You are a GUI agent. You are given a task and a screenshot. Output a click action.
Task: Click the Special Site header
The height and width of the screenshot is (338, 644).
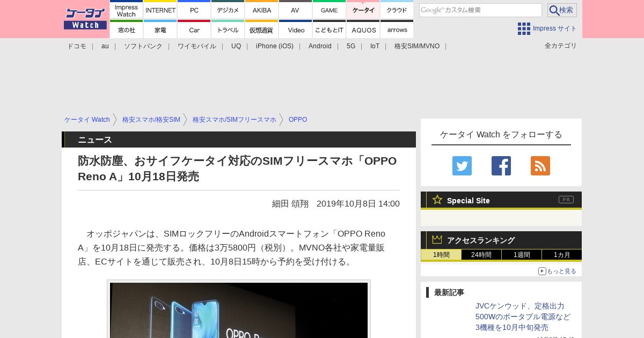point(501,200)
